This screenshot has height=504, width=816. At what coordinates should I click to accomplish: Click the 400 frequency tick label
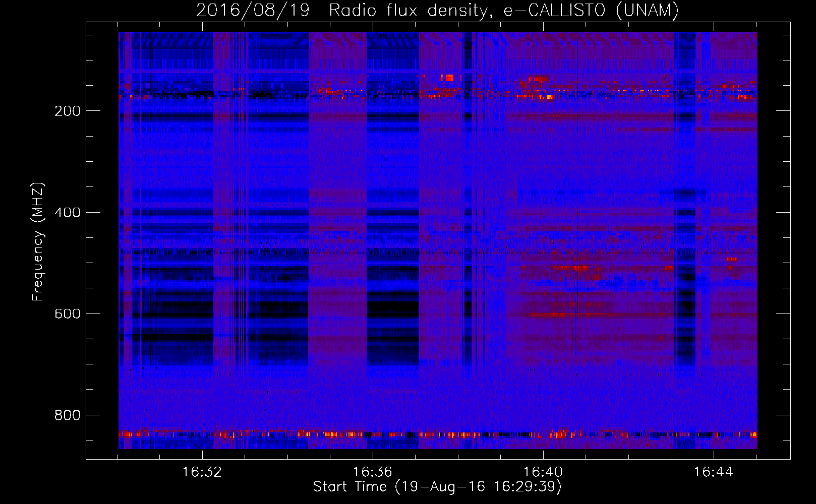click(x=67, y=212)
